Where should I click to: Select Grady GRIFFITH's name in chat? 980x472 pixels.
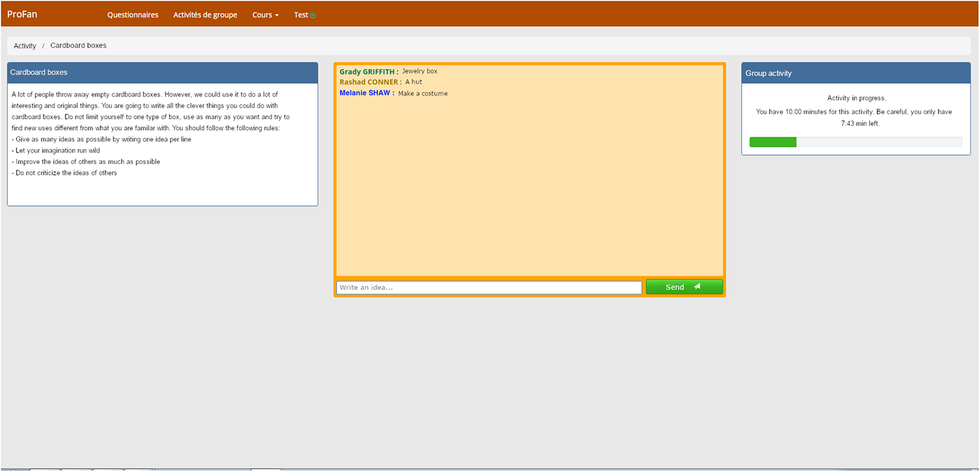click(367, 72)
